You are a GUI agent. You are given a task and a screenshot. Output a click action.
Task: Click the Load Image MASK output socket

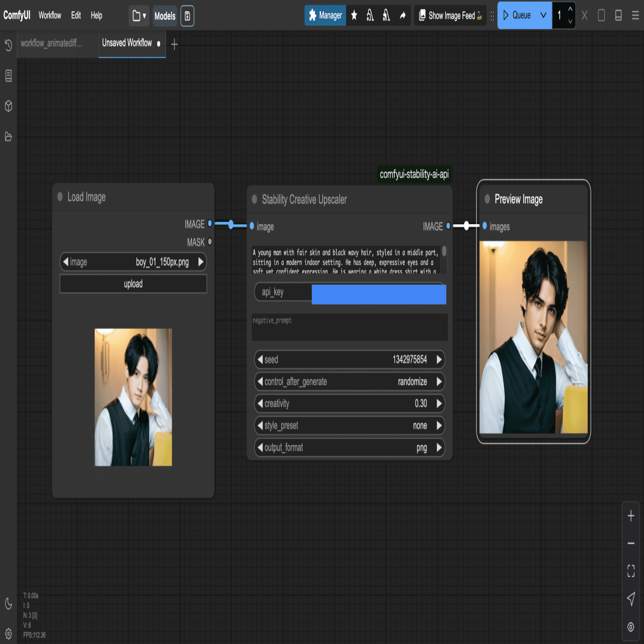pos(210,241)
